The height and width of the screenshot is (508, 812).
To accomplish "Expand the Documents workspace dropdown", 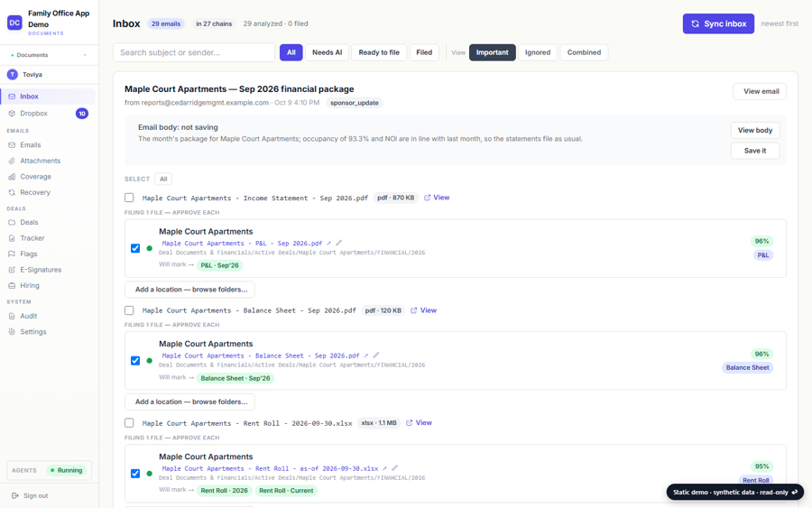I will point(49,55).
